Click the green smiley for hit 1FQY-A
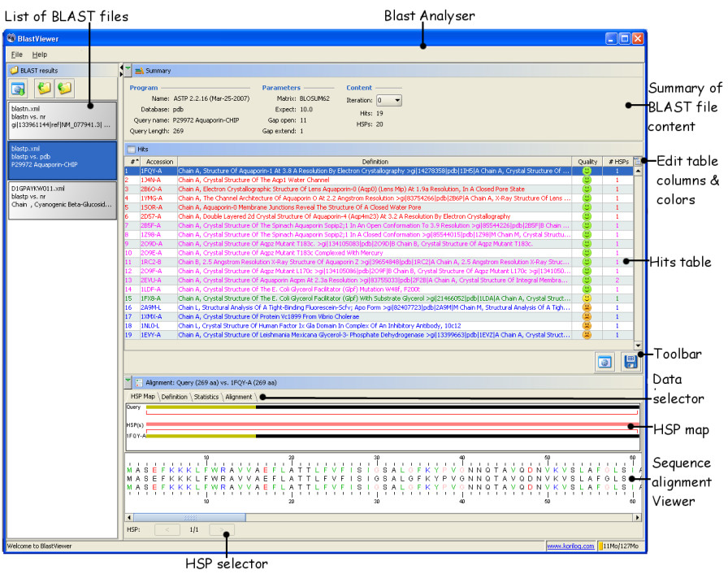 [x=587, y=171]
